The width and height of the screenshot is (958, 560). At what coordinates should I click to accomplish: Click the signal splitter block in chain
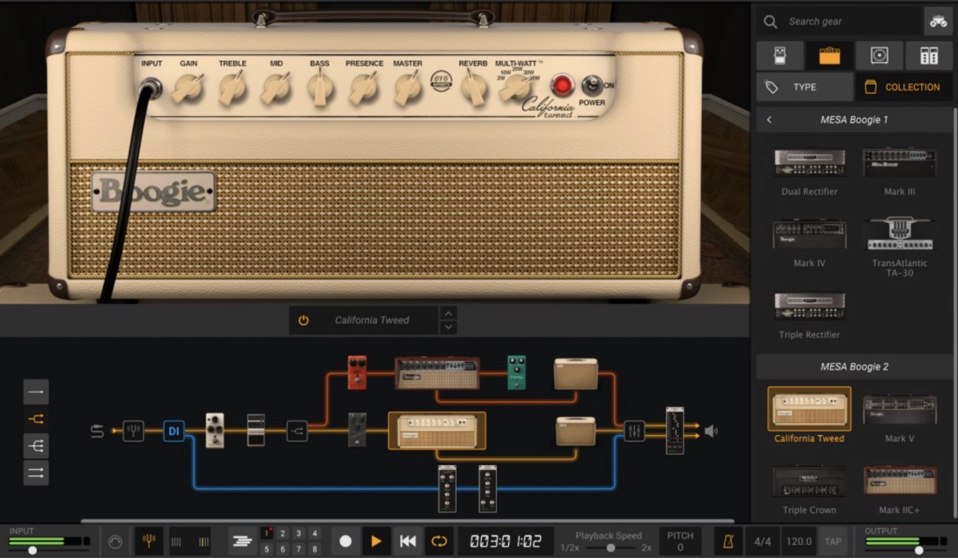297,431
